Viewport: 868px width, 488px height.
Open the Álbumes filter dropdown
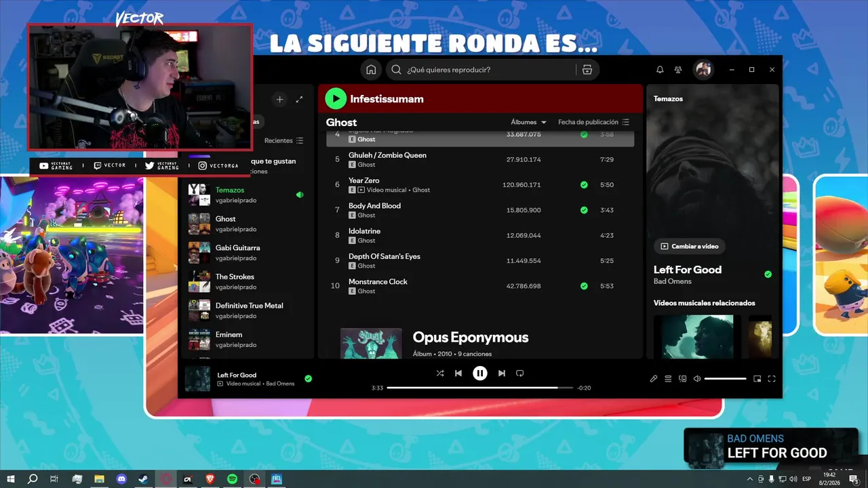click(529, 123)
